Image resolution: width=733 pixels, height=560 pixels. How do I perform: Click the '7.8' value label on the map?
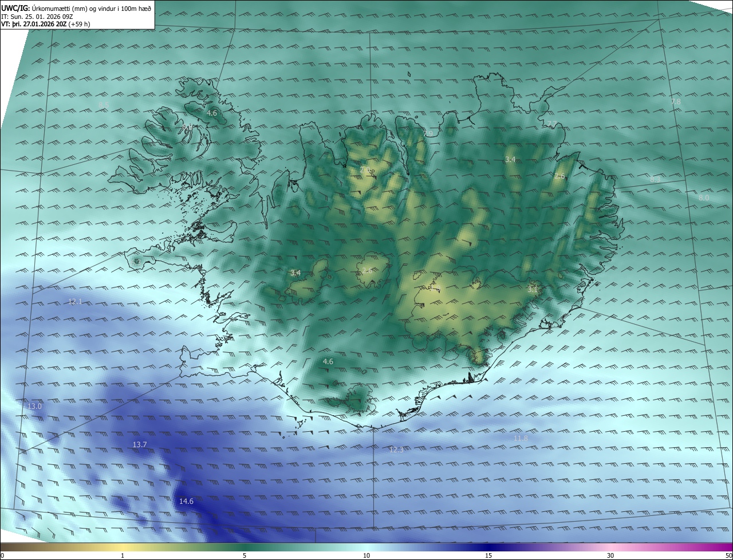tap(676, 101)
